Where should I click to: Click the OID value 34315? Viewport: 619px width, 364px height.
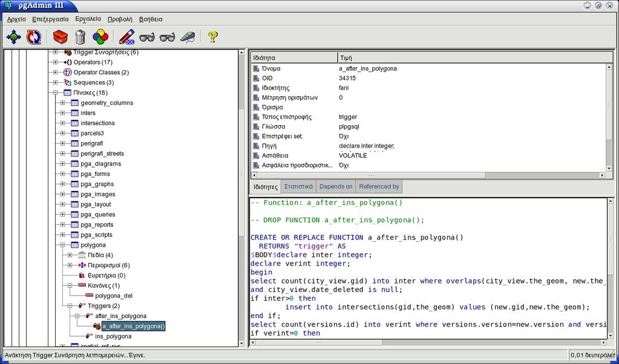(x=347, y=78)
